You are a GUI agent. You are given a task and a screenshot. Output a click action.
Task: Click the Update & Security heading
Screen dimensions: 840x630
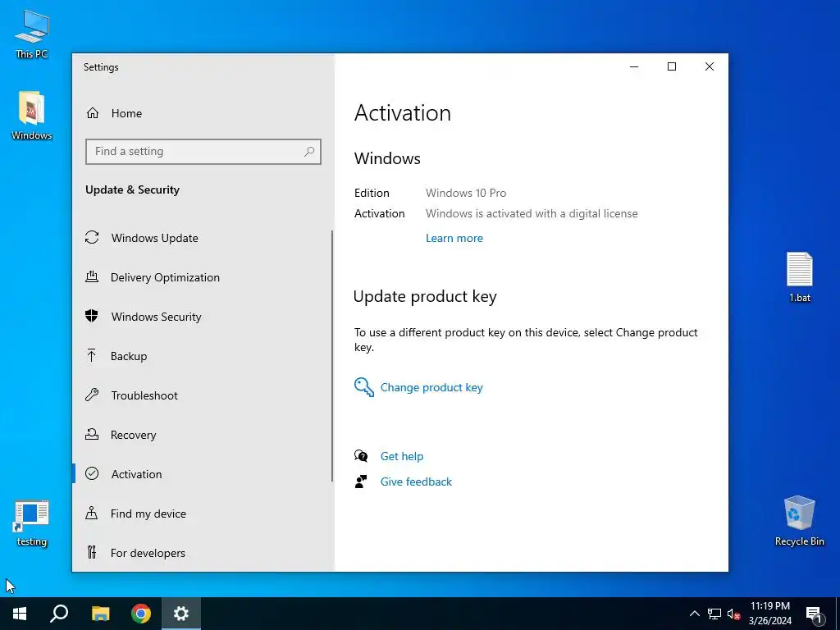pos(132,189)
